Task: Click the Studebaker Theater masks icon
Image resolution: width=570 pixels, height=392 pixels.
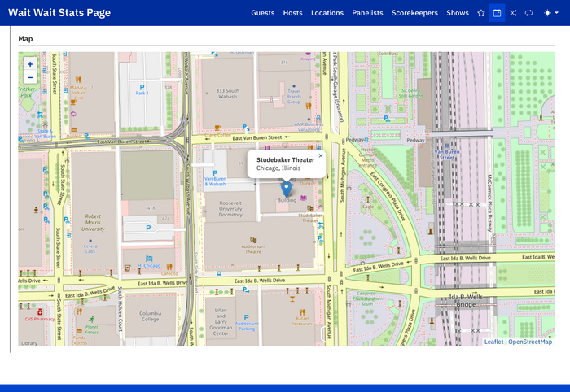Action: click(x=310, y=208)
